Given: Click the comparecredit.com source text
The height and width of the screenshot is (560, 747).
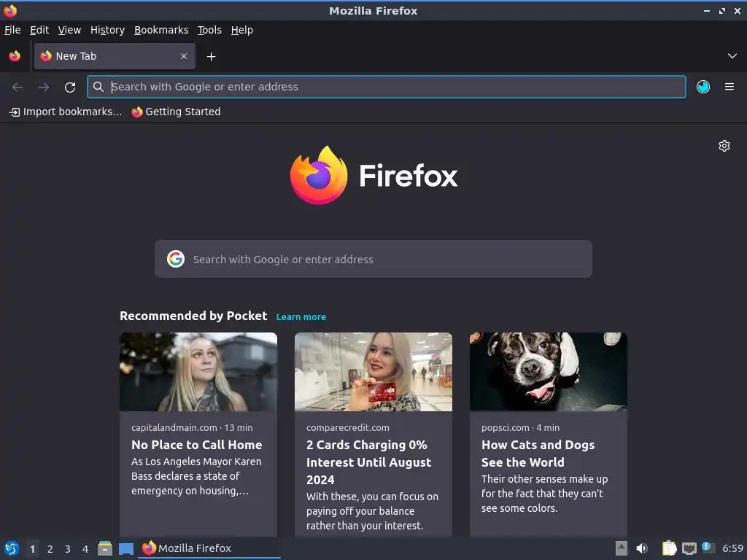Looking at the screenshot, I should tap(348, 427).
